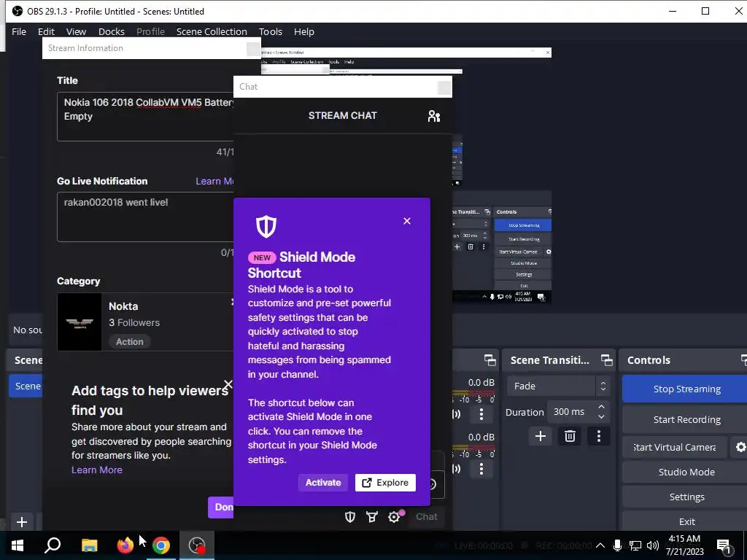Open the Windows Start menu

[18, 545]
